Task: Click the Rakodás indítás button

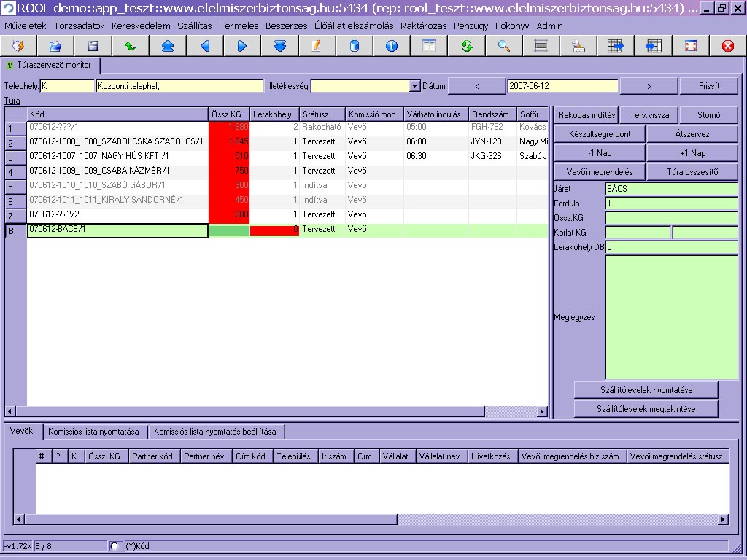Action: tap(587, 115)
